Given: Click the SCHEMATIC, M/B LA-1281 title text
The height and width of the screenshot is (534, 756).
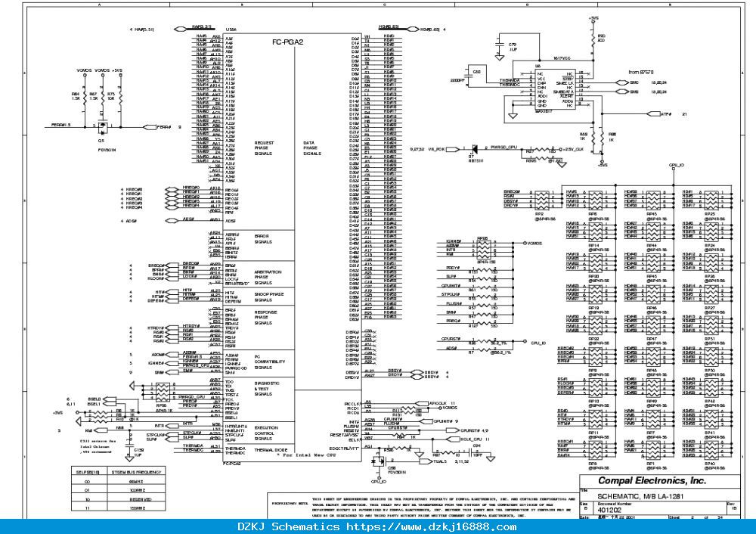Looking at the screenshot, I should tap(640, 496).
